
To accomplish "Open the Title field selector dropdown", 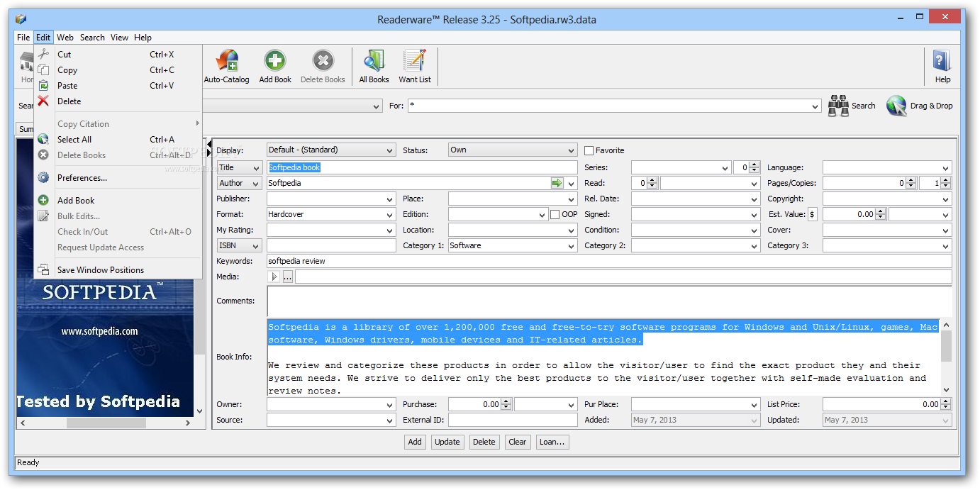I will [x=240, y=167].
